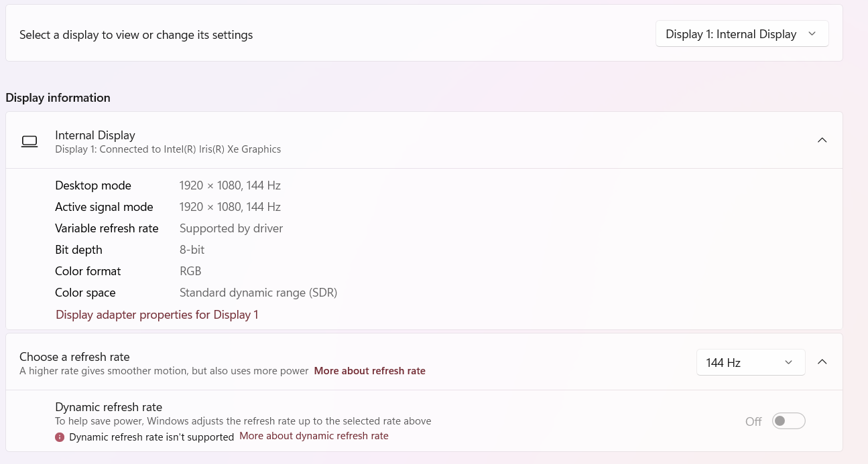Click the chevron inside the 144 Hz box
The image size is (868, 464).
788,362
